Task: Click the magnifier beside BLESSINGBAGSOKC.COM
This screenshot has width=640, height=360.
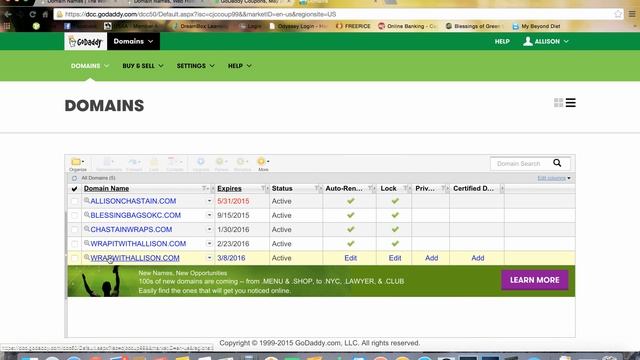Action: (87, 215)
